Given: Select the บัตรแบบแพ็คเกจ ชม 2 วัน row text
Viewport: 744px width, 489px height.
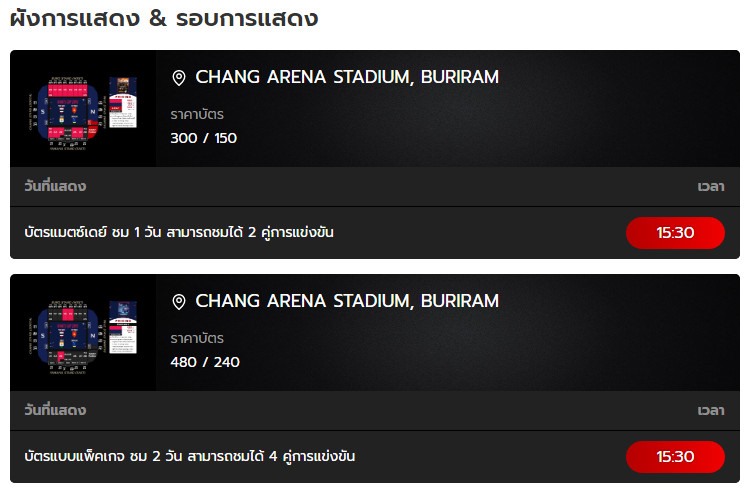Looking at the screenshot, I should tap(189, 456).
